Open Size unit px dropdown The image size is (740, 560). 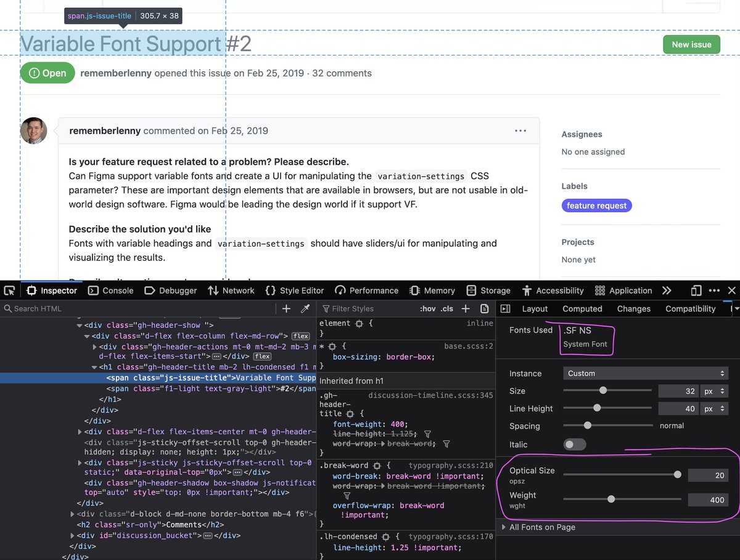[713, 391]
